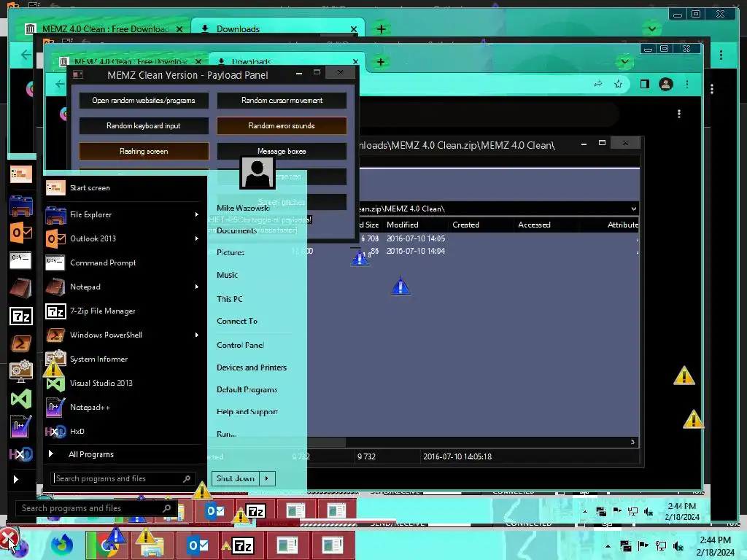Click Outlook icon on bottom taskbar

(198, 545)
